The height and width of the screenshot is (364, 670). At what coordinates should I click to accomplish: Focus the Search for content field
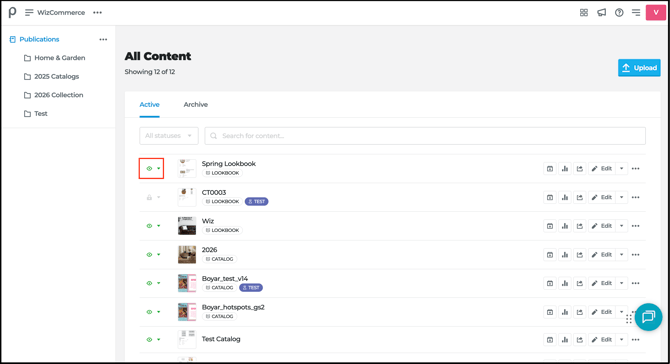tap(425, 136)
